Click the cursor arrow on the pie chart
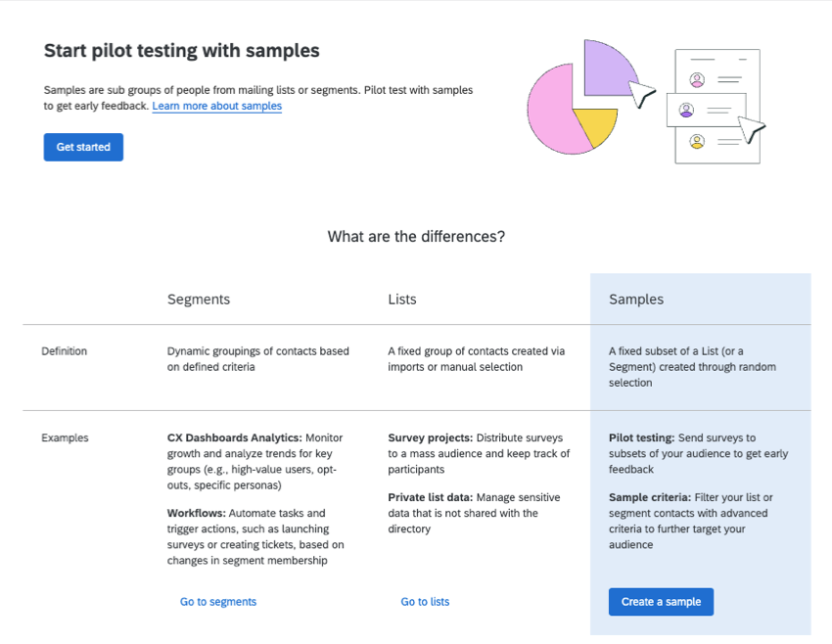The image size is (832, 644). click(642, 94)
